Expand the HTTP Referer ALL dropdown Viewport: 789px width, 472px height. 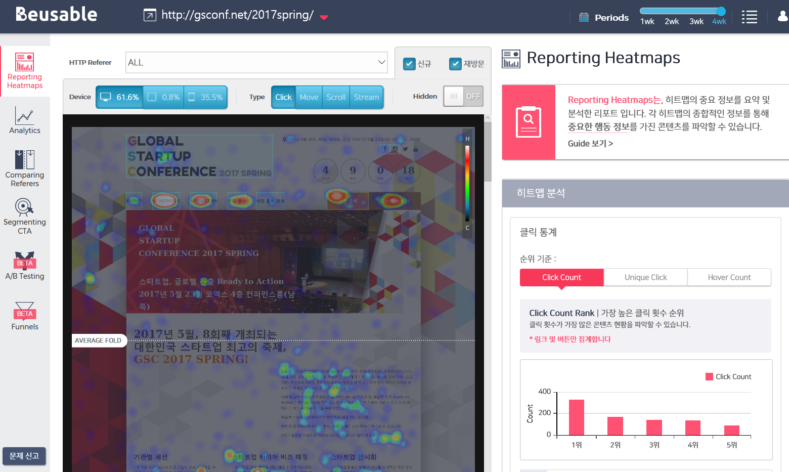(256, 62)
